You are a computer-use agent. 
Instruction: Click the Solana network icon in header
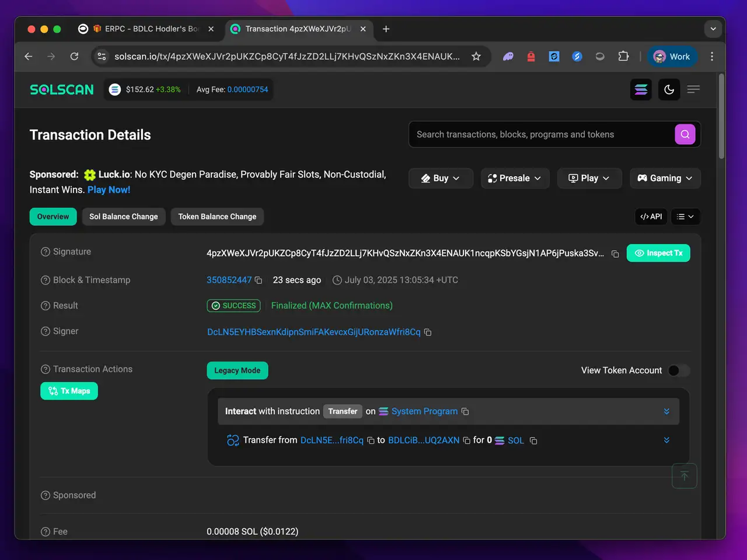point(641,90)
